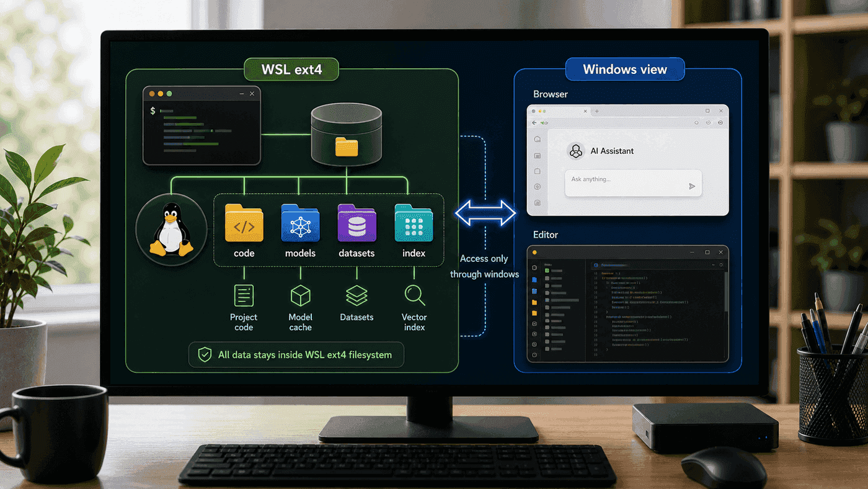
Task: Maximize the Editor window
Action: pyautogui.click(x=707, y=253)
